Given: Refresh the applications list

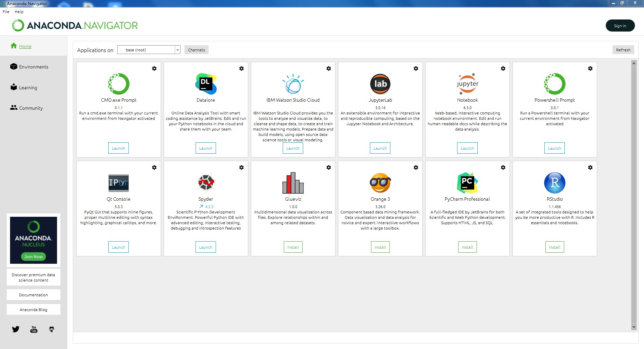Looking at the screenshot, I should [623, 50].
